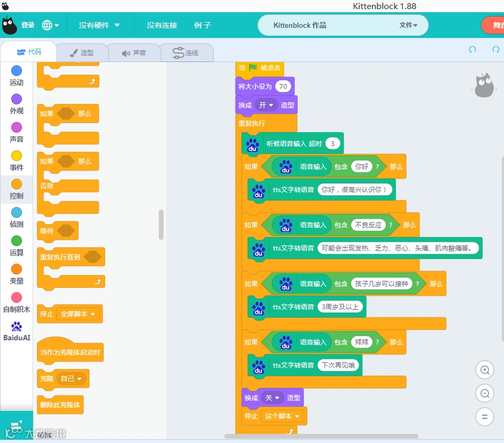Open the 开 costume dropdown
Viewport: 504px width, 443px height.
click(x=266, y=105)
